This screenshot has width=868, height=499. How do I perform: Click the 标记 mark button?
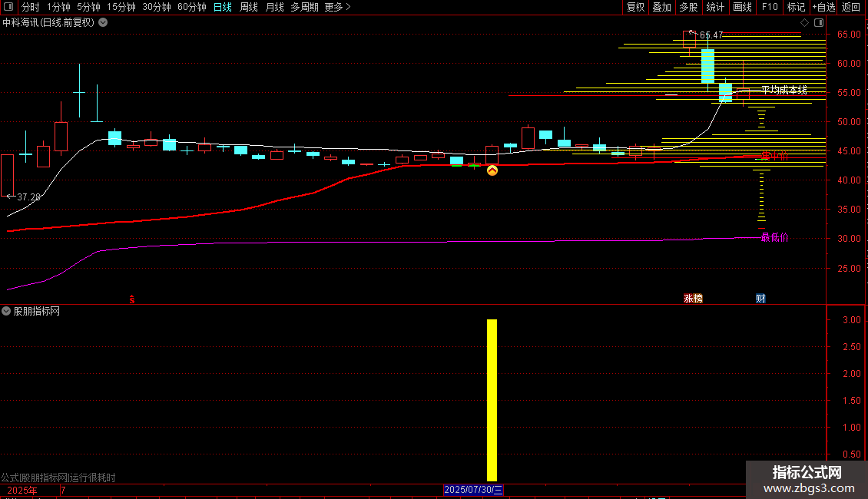[x=796, y=7]
